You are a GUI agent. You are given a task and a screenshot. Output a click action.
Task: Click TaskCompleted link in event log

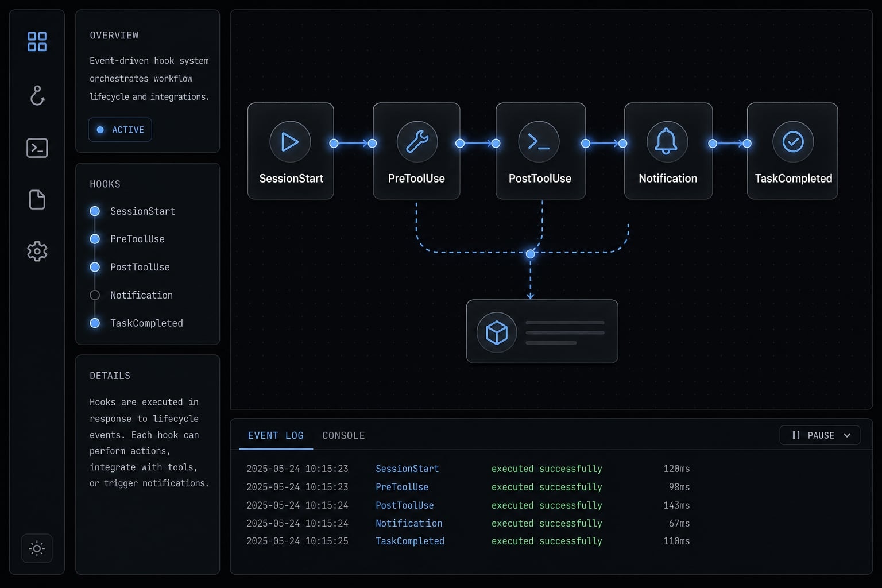coord(410,541)
